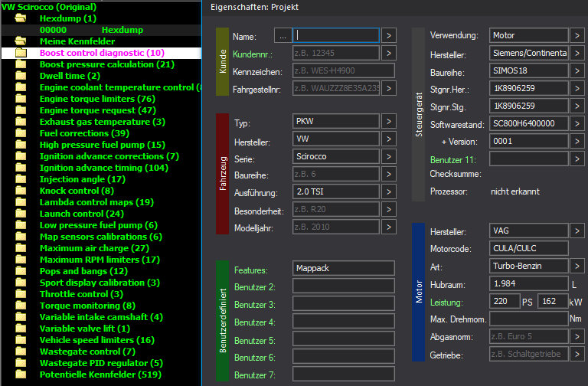Click the folder icon beside Pops and bangs

click(21, 271)
